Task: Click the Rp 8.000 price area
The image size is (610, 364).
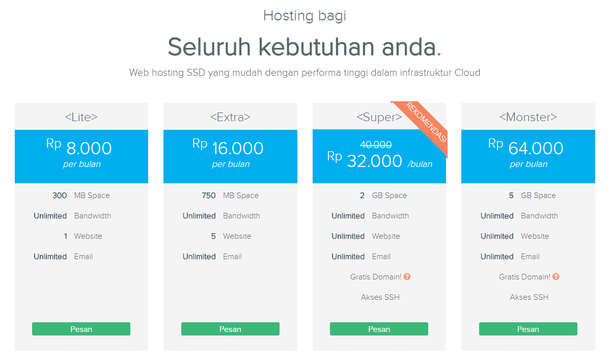Action: click(x=81, y=148)
